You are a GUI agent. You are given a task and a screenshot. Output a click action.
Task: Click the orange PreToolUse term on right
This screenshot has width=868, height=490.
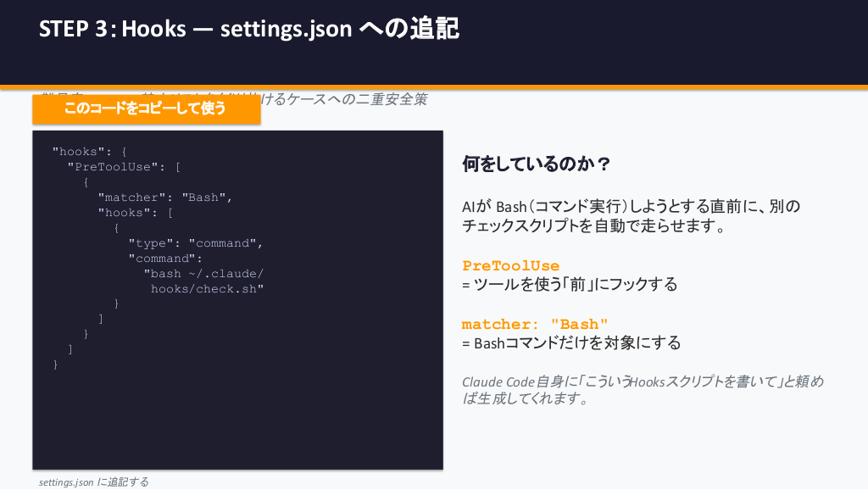tap(510, 265)
